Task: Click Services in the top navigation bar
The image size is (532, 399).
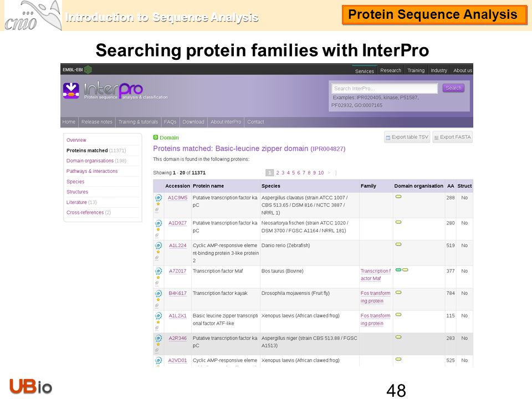Action: click(x=365, y=71)
